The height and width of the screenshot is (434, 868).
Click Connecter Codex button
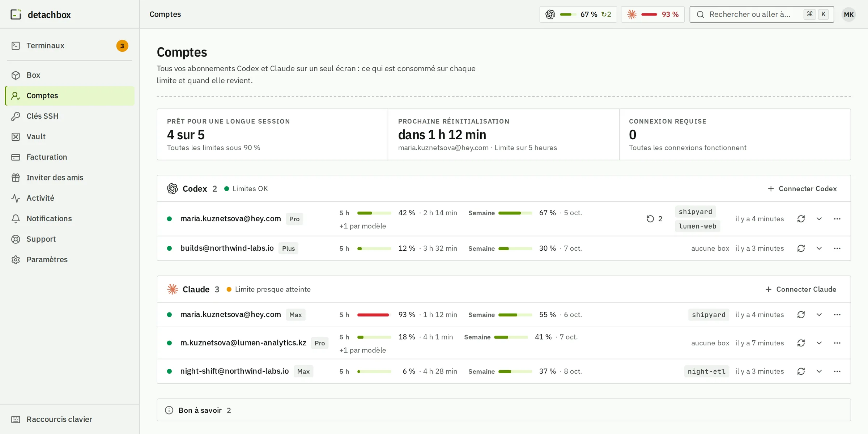click(x=802, y=189)
